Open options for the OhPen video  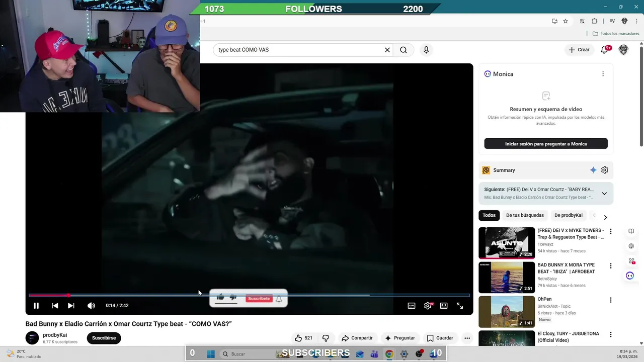click(611, 300)
